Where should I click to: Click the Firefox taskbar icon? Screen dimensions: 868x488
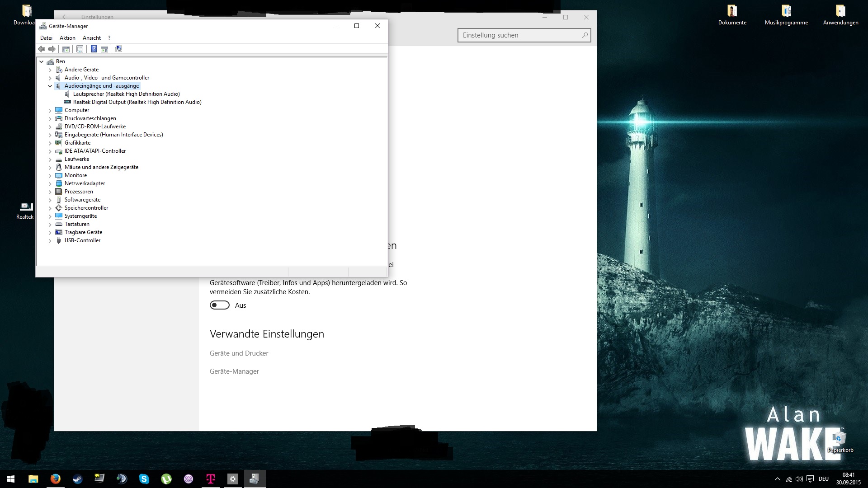point(56,479)
